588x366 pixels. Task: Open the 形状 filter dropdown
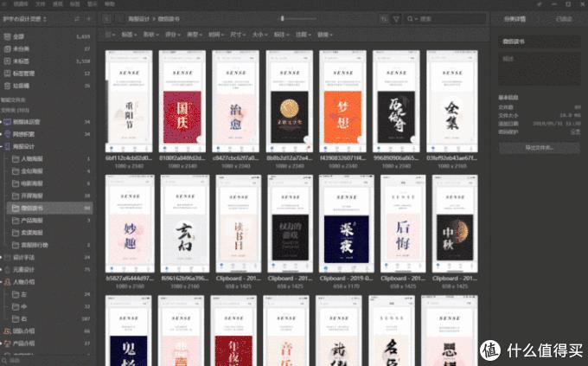151,35
